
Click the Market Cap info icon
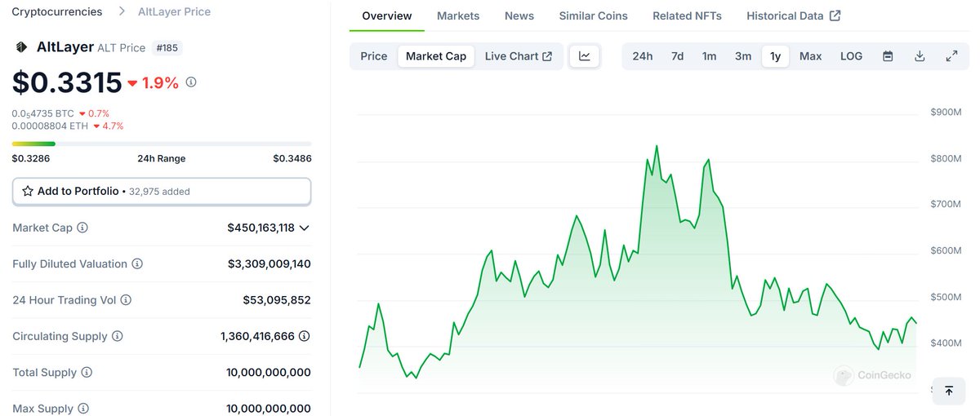[x=82, y=228]
